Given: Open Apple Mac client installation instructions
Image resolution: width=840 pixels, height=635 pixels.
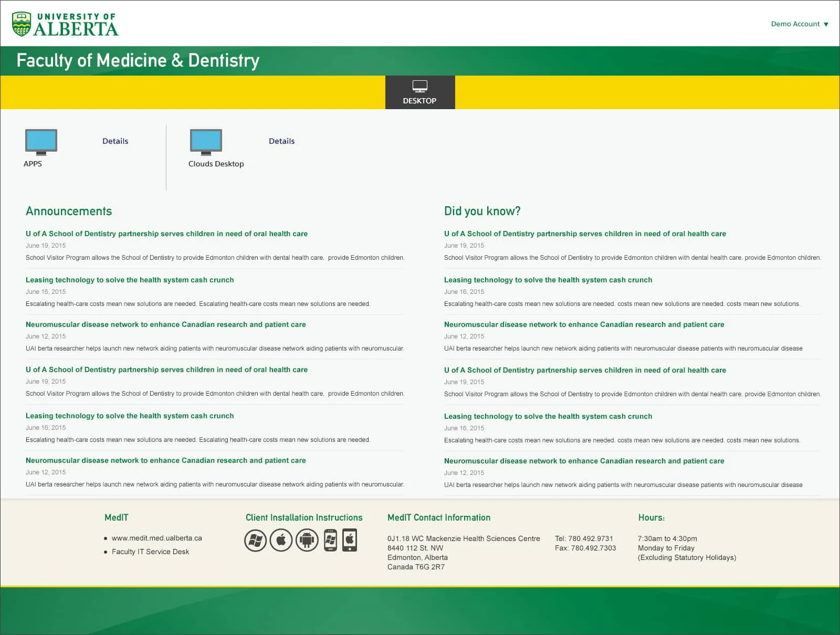Looking at the screenshot, I should point(281,540).
